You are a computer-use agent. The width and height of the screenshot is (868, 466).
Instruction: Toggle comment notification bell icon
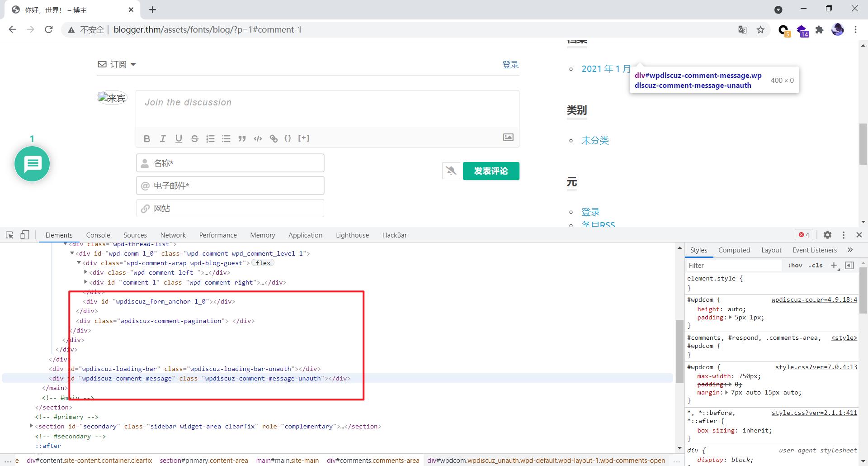point(451,171)
